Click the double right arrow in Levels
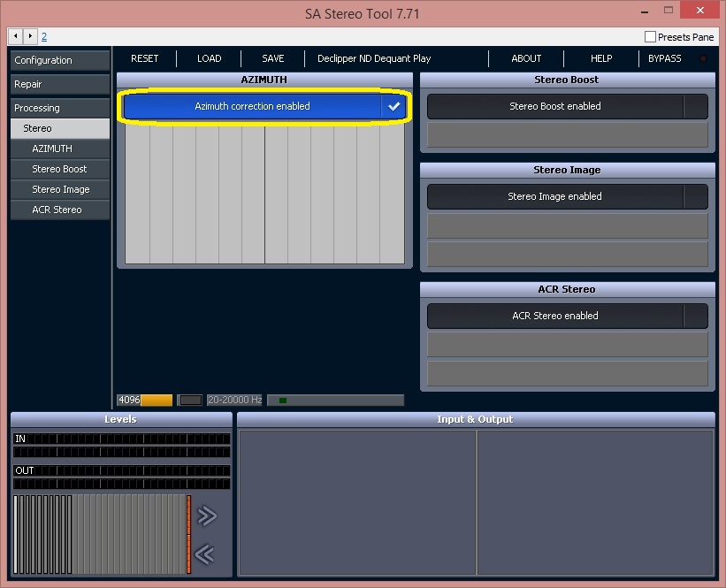 tap(207, 515)
